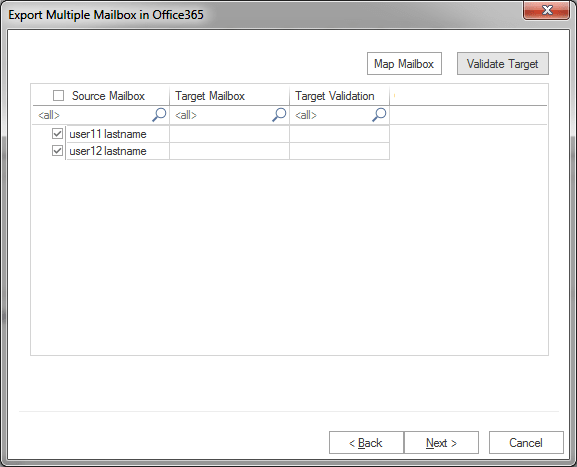This screenshot has height=467, width=577.
Task: Sort by Source Mailbox column header
Action: [108, 96]
